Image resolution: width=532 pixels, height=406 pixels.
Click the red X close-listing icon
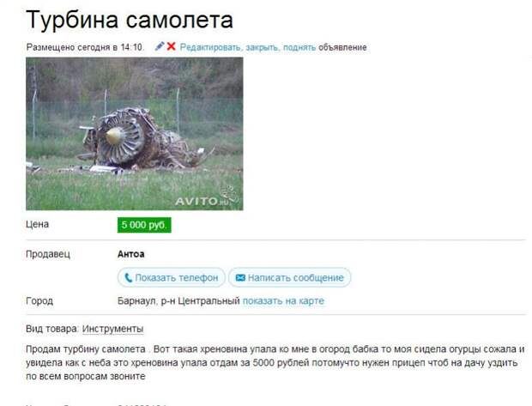tap(172, 46)
